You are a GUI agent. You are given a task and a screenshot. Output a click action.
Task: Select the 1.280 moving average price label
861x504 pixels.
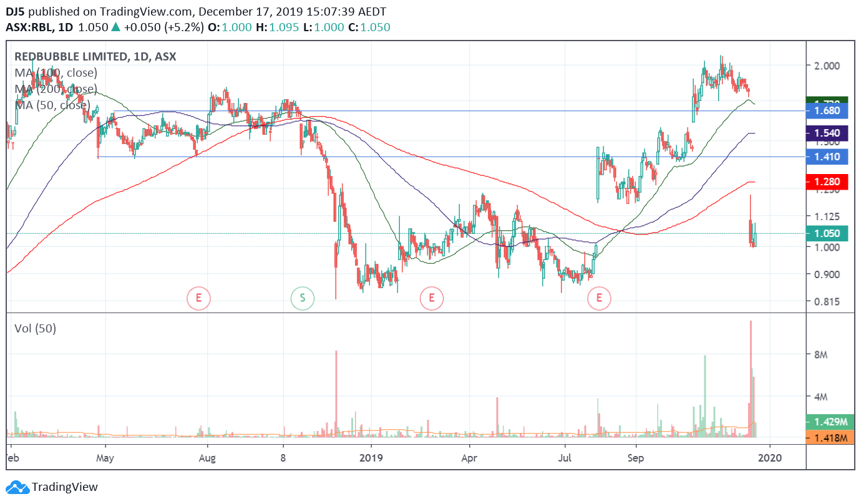click(x=827, y=182)
